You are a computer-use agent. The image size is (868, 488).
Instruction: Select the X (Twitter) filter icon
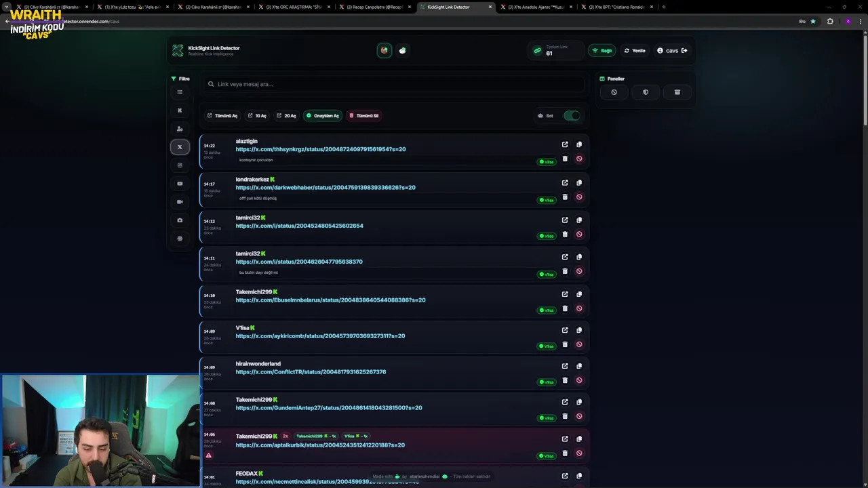click(x=180, y=147)
